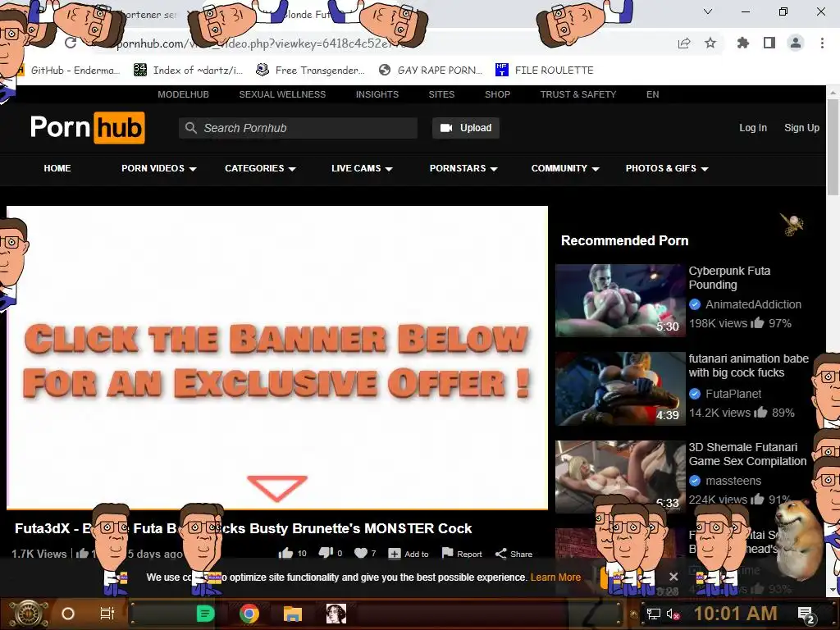Viewport: 840px width, 630px height.
Task: Open SHOP in the top bar
Action: click(x=498, y=94)
